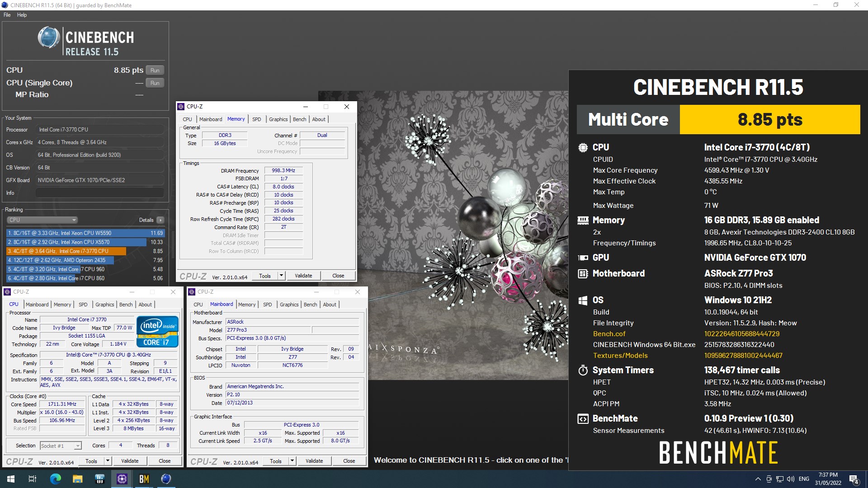Open Bench tab in Memory CPU-Z window
Viewport: 868px width, 488px height.
(299, 119)
